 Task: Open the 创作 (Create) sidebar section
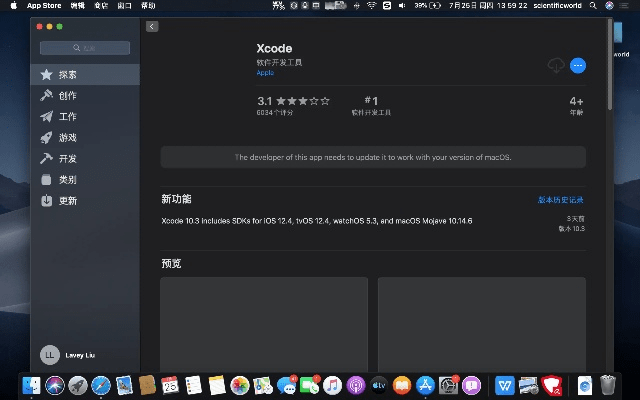85,96
